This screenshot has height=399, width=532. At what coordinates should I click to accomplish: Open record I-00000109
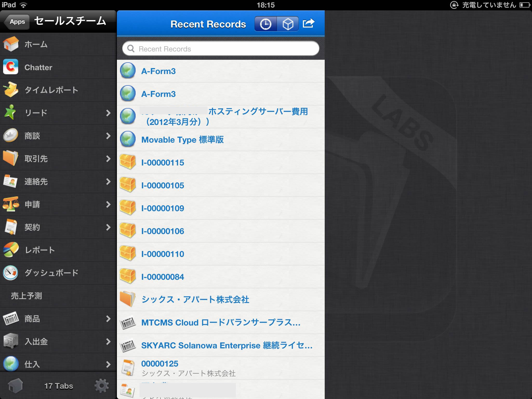[x=221, y=208]
